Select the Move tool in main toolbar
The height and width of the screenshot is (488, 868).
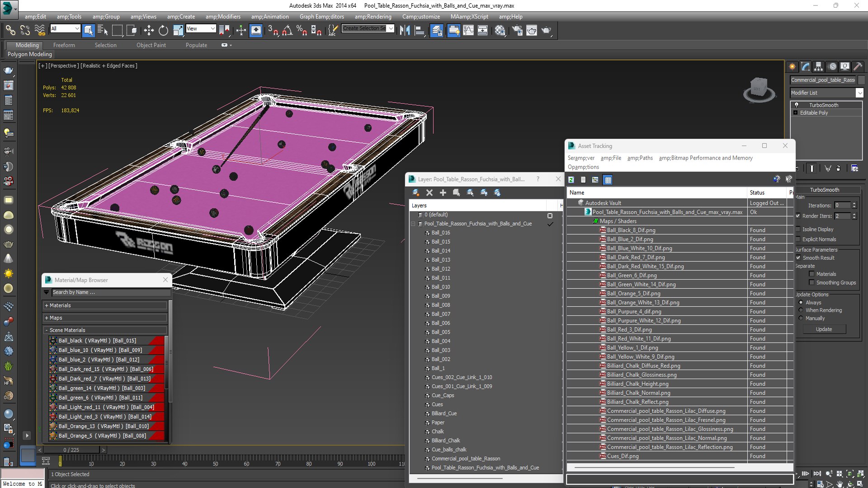(149, 30)
